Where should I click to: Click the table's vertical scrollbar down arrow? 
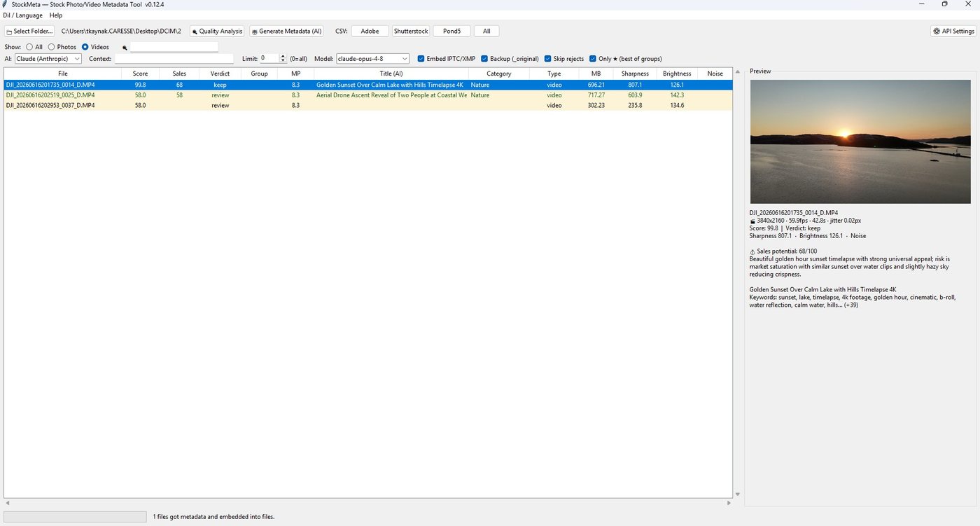tap(737, 494)
